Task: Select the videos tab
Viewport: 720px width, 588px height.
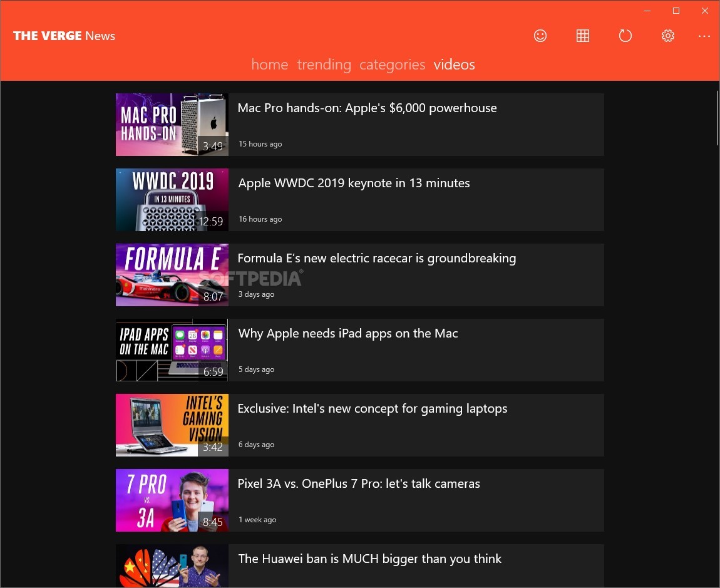Action: coord(454,64)
